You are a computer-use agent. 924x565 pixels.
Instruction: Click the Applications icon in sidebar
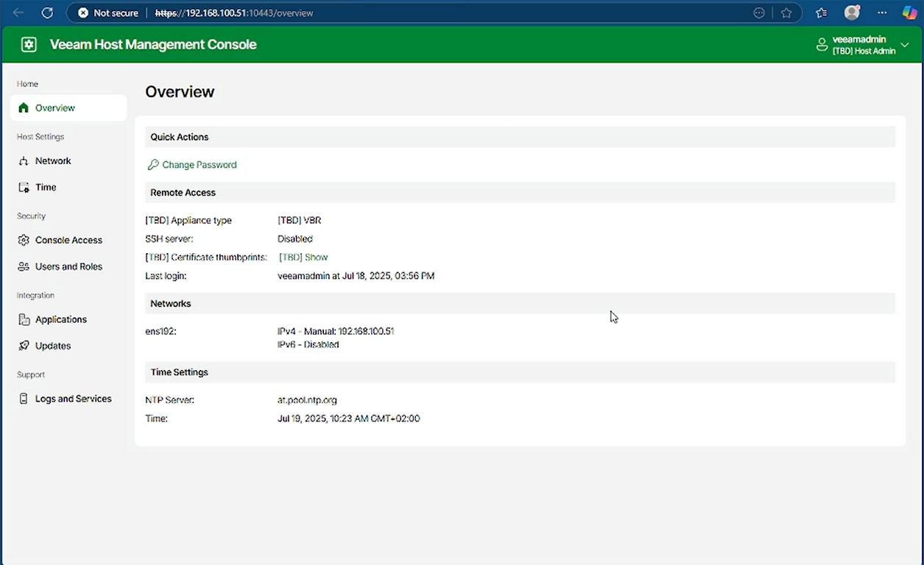click(x=24, y=320)
